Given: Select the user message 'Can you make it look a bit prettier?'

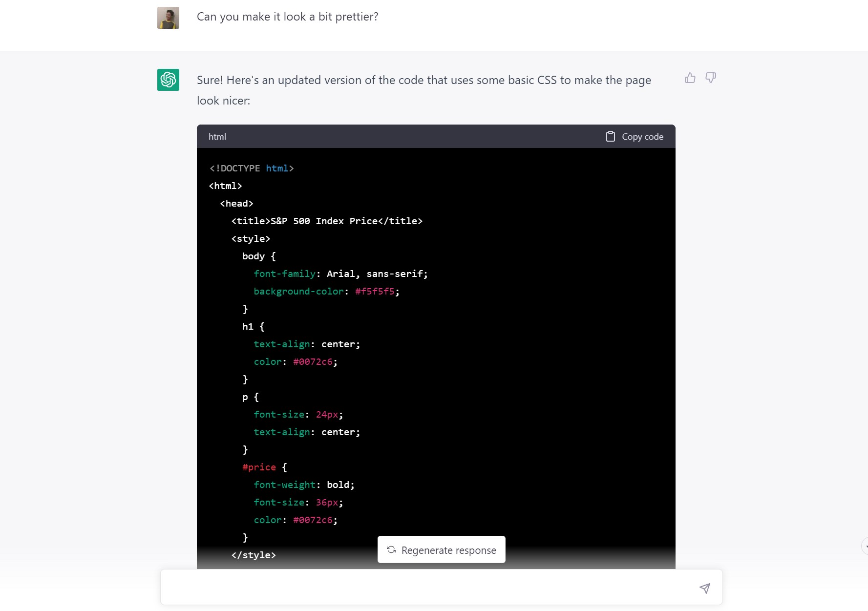Looking at the screenshot, I should pyautogui.click(x=288, y=17).
